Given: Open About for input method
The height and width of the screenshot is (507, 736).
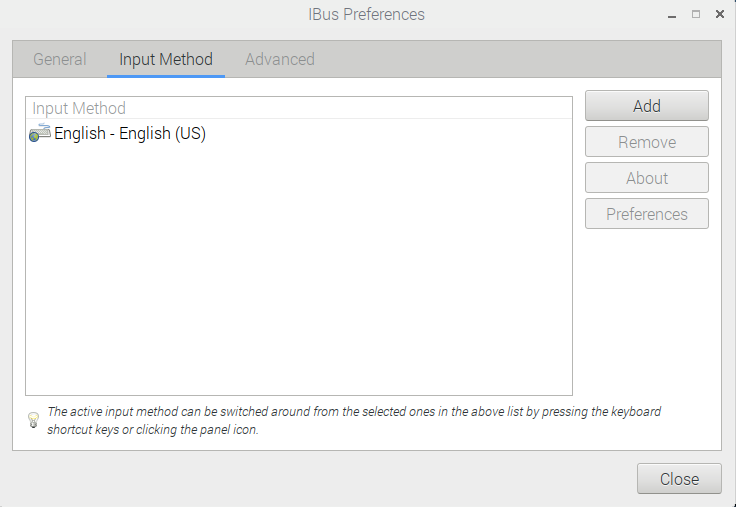Looking at the screenshot, I should pyautogui.click(x=646, y=178).
